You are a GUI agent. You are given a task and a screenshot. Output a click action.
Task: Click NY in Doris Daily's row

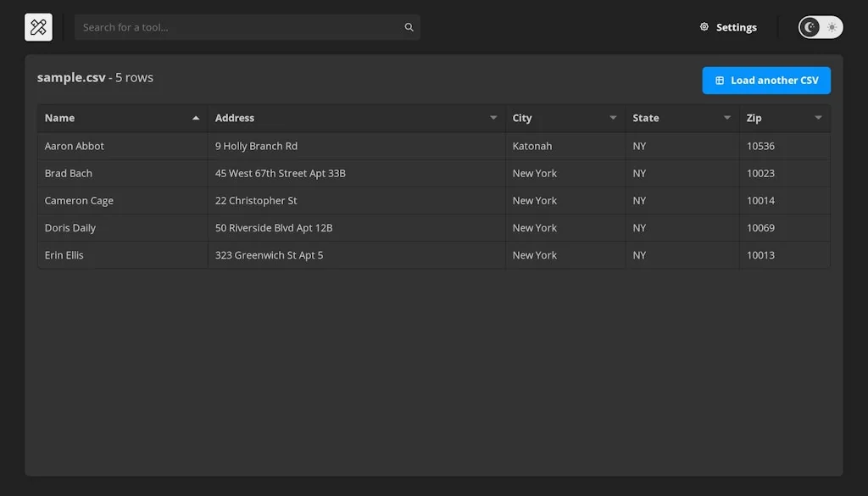pyautogui.click(x=682, y=227)
